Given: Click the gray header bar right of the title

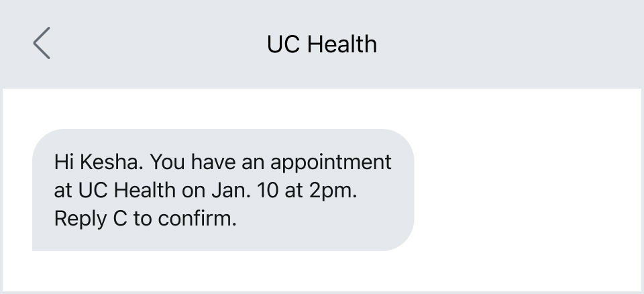Looking at the screenshot, I should (x=510, y=44).
